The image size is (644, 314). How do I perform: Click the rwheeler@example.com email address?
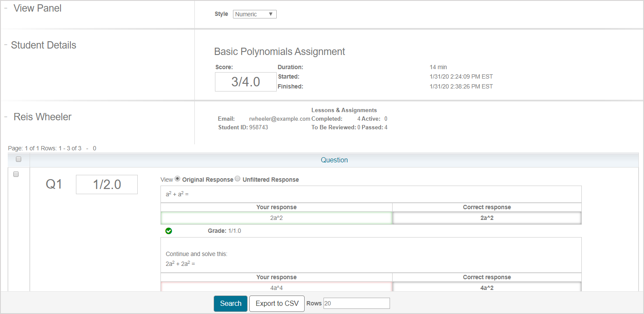(x=279, y=119)
